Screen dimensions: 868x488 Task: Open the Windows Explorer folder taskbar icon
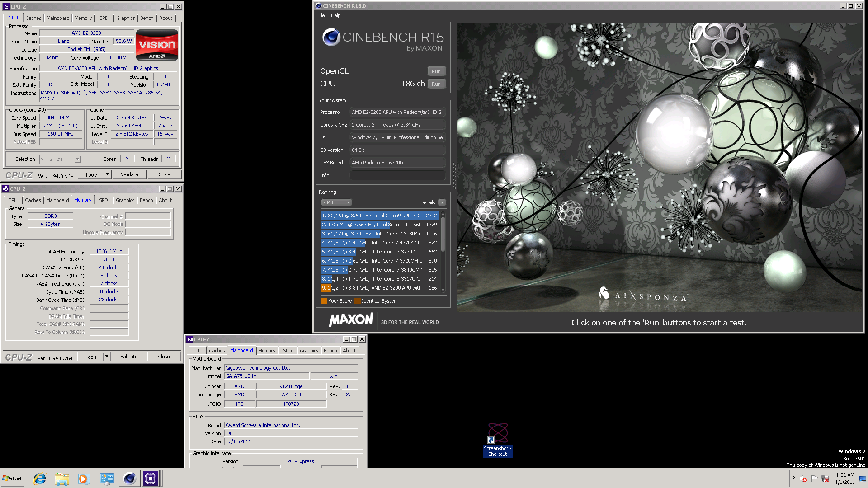(x=62, y=479)
